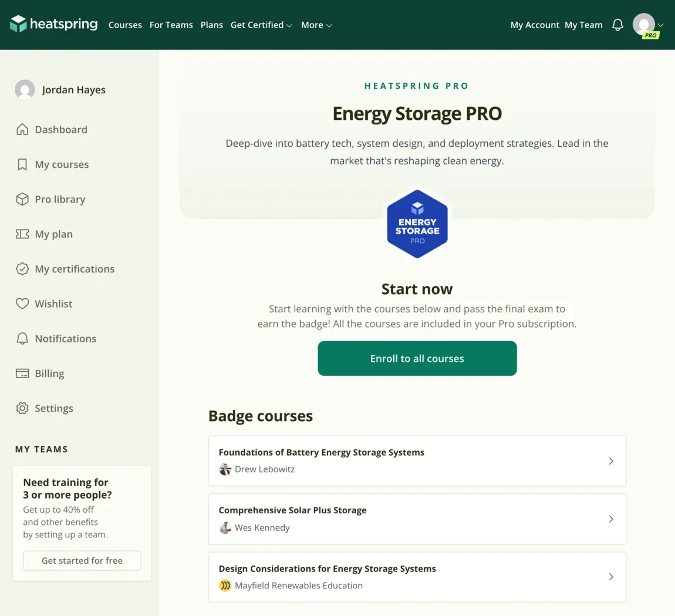The width and height of the screenshot is (675, 616).
Task: Open the My certifications badge icon
Action: pos(22,269)
